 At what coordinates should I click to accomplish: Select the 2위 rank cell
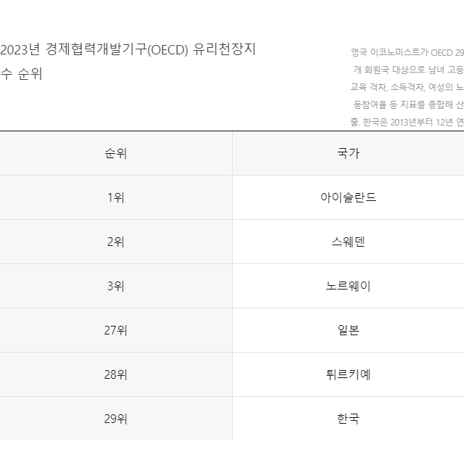pos(116,242)
